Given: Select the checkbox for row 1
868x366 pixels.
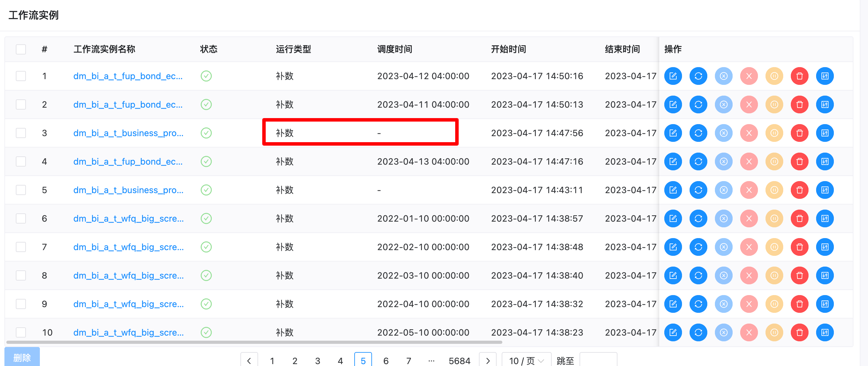Looking at the screenshot, I should pos(21,76).
